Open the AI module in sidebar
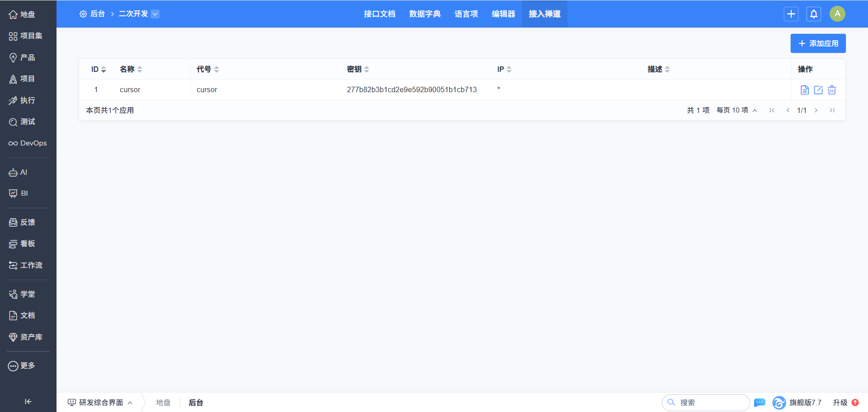The width and height of the screenshot is (868, 412). [x=18, y=173]
